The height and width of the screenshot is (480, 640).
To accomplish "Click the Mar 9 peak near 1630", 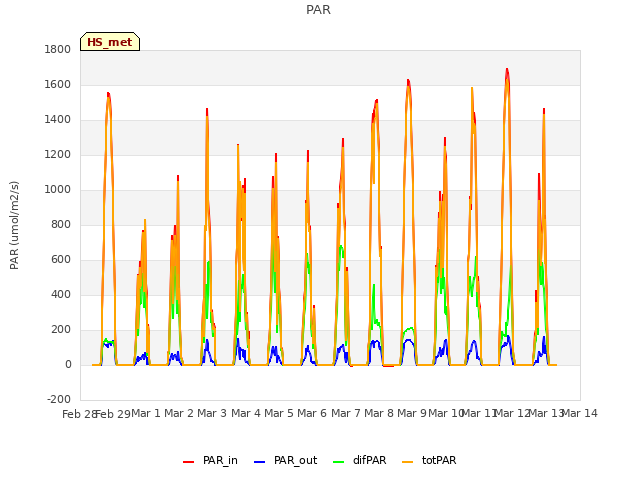I will [x=408, y=82].
